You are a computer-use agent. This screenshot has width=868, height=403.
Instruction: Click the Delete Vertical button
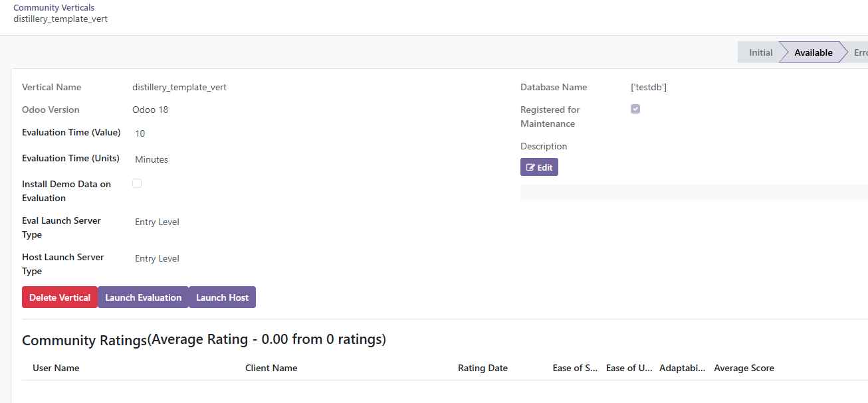click(60, 297)
